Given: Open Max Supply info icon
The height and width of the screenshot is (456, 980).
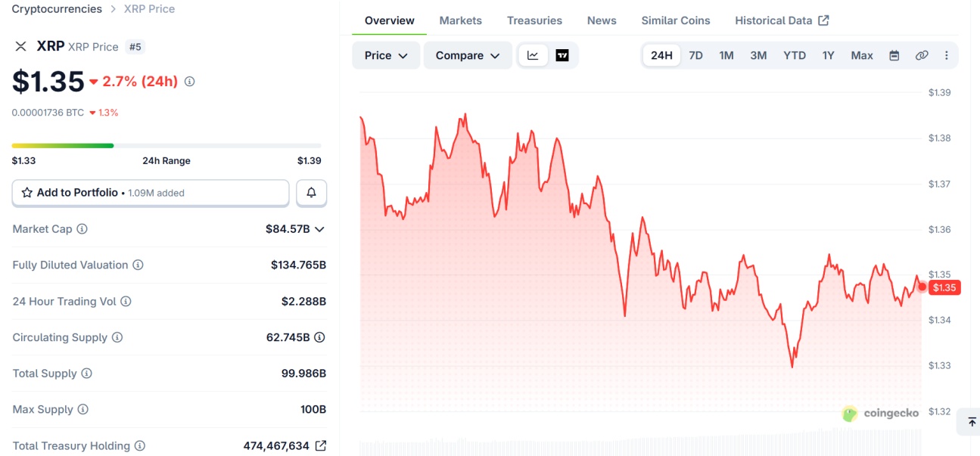Looking at the screenshot, I should point(82,410).
